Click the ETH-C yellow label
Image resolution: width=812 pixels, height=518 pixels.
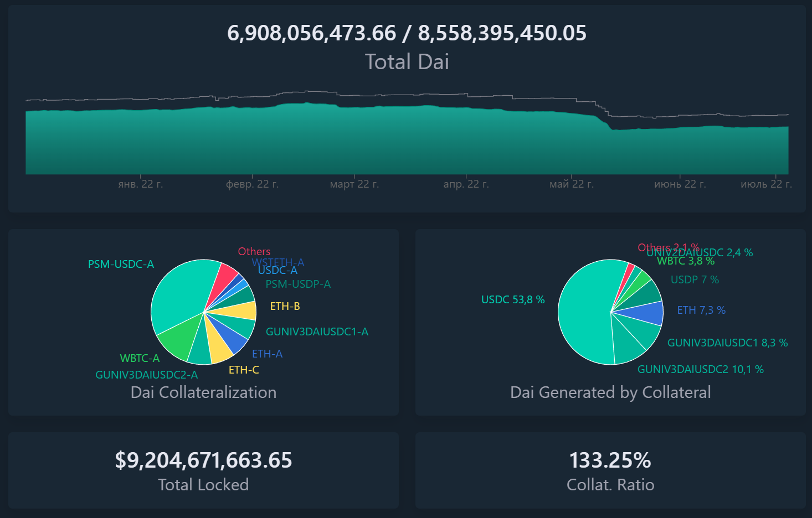pos(244,370)
